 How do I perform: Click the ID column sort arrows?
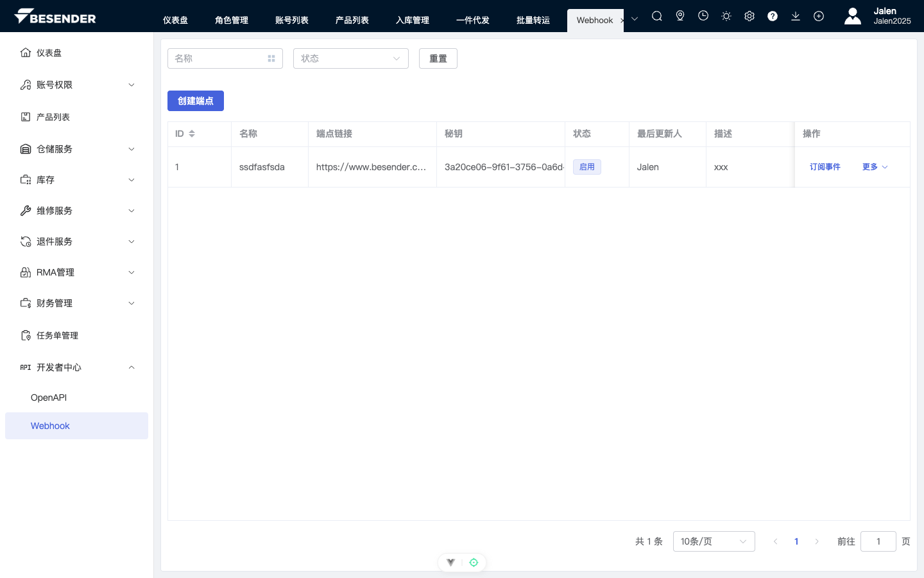pos(192,134)
